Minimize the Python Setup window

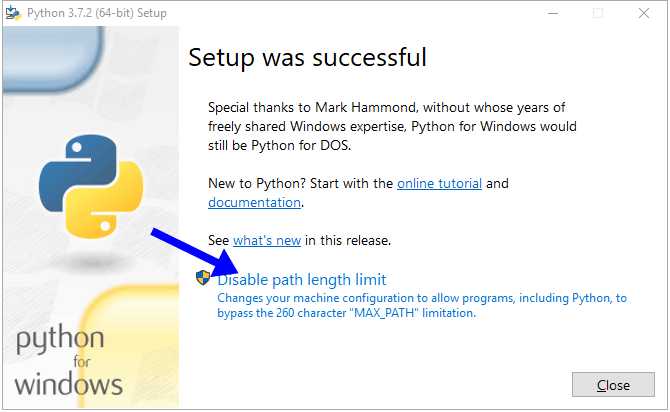[552, 13]
